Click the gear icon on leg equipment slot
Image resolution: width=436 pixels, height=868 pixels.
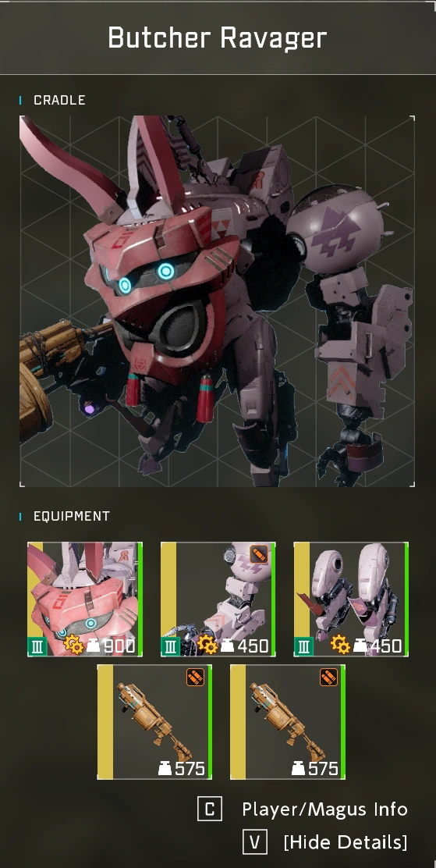click(x=340, y=646)
